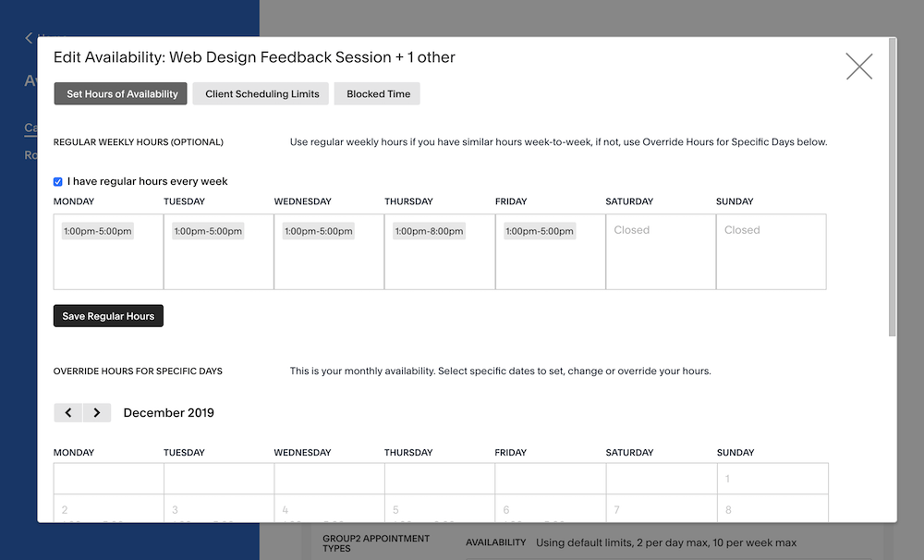Viewport: 924px width, 560px height.
Task: Edit Thursday's 1:00pm-8:00pm time block
Action: 428,230
